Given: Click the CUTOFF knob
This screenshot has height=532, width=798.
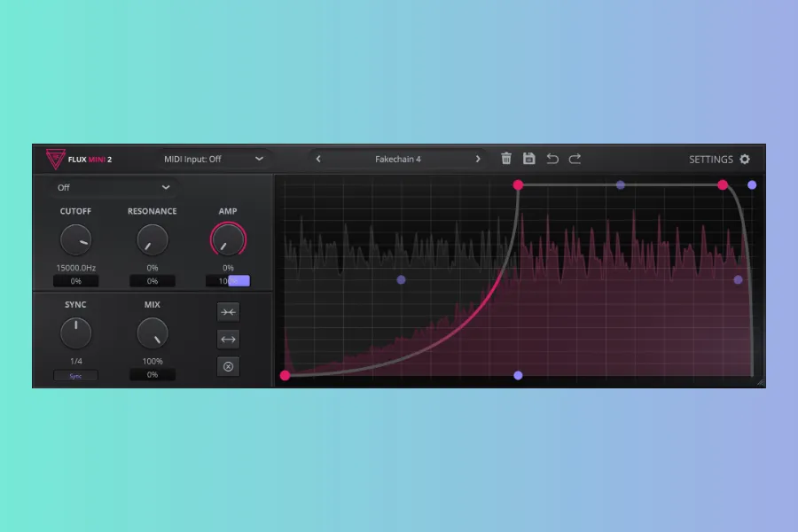Looking at the screenshot, I should point(76,239).
